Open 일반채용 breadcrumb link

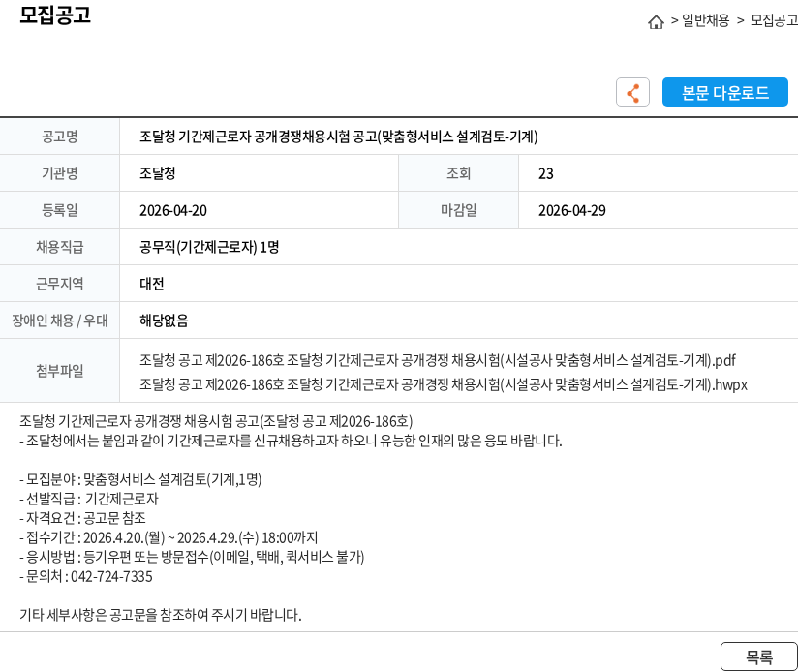coord(705,20)
